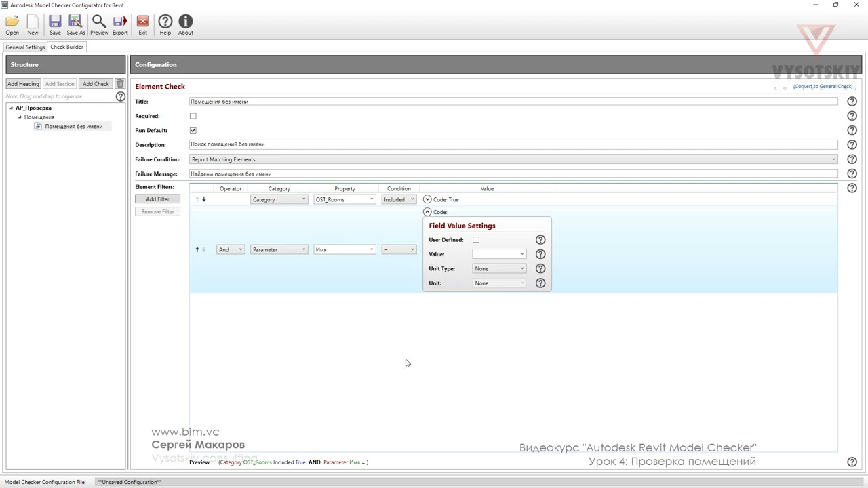Click the Convert to General Check link
This screenshot has width=868, height=488.
point(823,87)
